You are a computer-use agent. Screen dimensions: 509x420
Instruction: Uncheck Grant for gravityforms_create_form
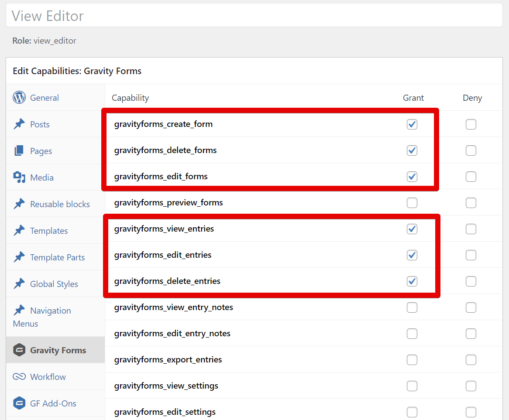(412, 124)
